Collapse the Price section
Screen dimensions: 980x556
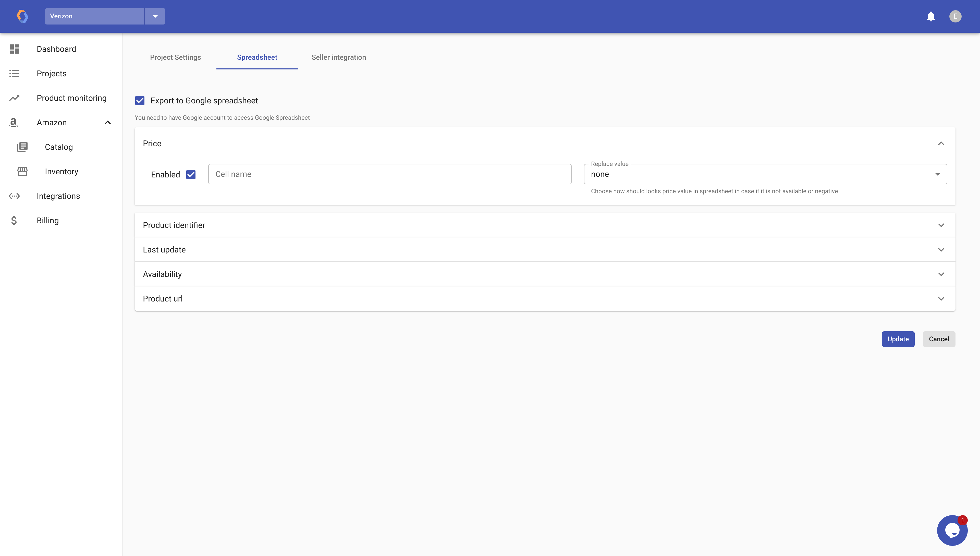pyautogui.click(x=941, y=143)
